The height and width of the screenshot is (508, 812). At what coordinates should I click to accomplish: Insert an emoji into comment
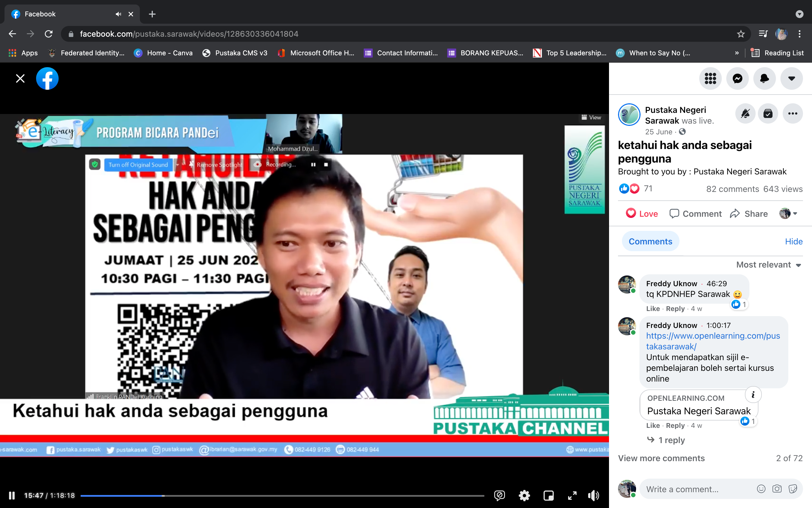(x=761, y=489)
